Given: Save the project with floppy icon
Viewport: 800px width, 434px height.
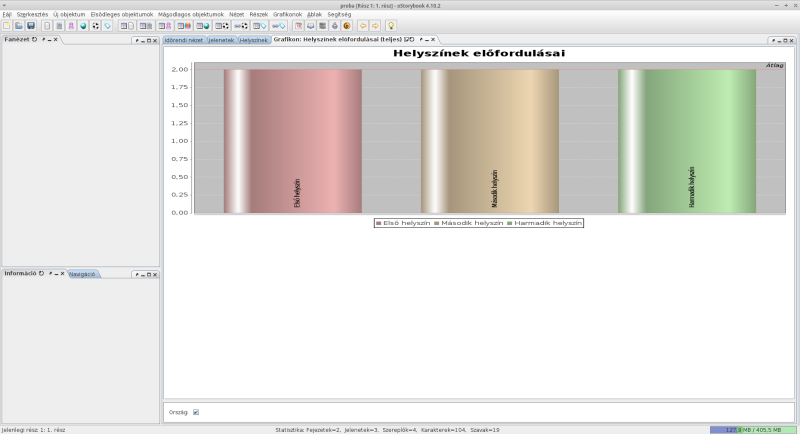Looking at the screenshot, I should pos(31,25).
